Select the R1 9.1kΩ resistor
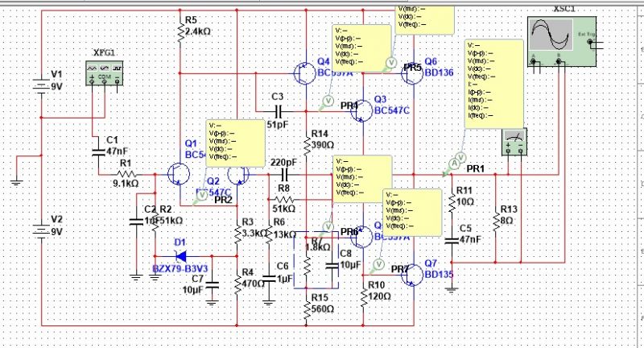 point(127,173)
